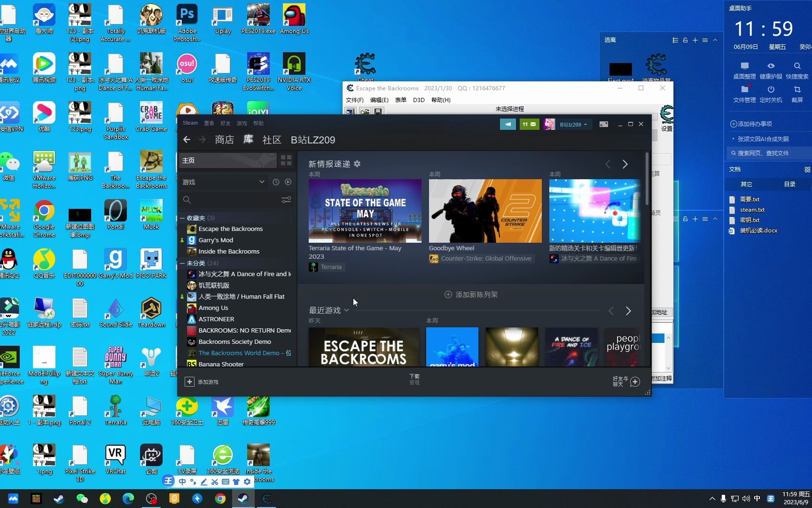The height and width of the screenshot is (508, 812).
Task: Toggle show ready-to-play games only
Action: tap(288, 182)
